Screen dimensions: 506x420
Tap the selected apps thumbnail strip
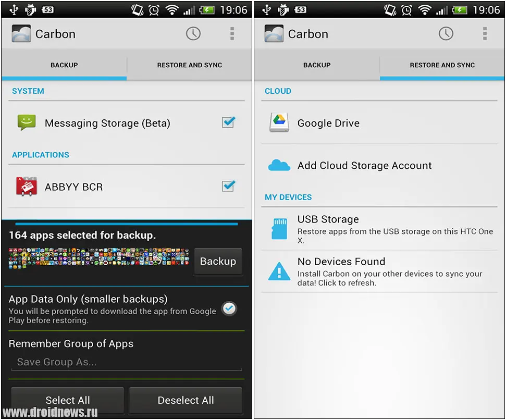tap(99, 258)
